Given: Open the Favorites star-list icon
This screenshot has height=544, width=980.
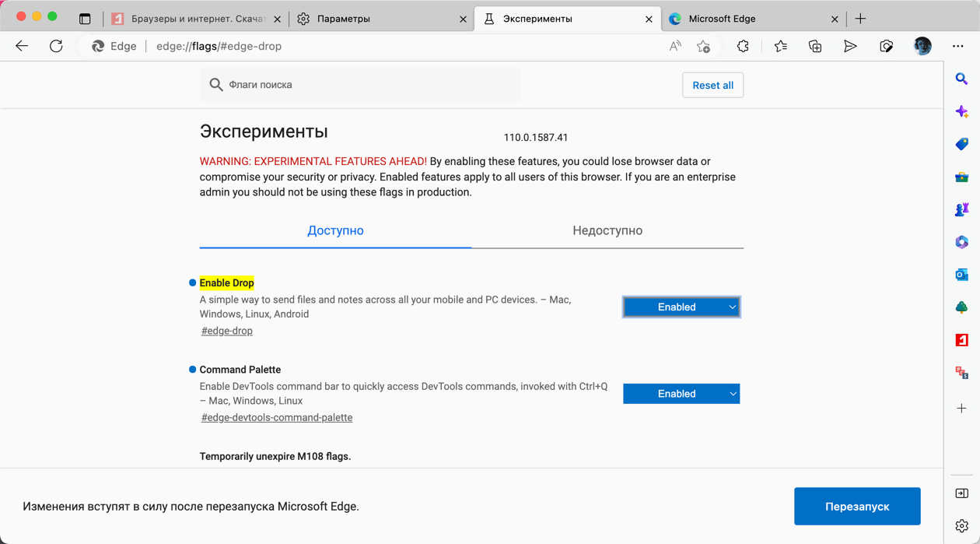Looking at the screenshot, I should click(780, 47).
